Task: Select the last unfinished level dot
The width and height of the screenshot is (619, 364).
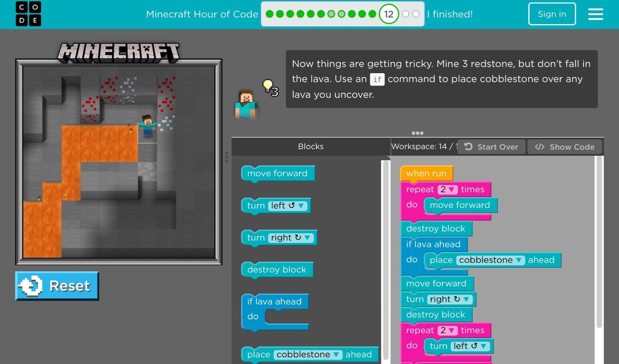Action: point(416,14)
